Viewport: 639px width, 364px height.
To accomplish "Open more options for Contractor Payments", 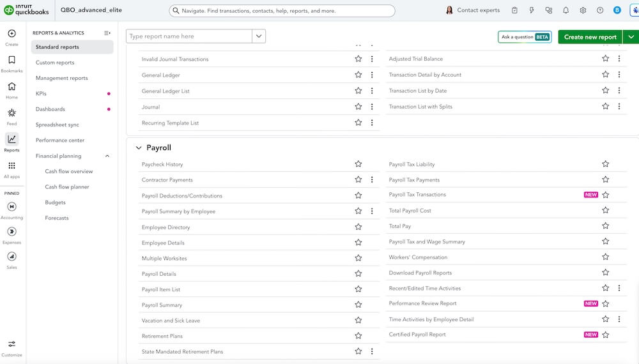I will click(372, 179).
